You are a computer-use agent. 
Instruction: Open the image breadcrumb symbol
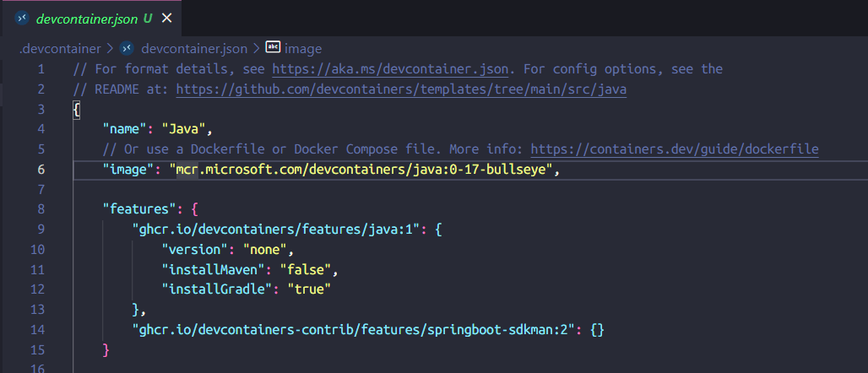(x=303, y=49)
